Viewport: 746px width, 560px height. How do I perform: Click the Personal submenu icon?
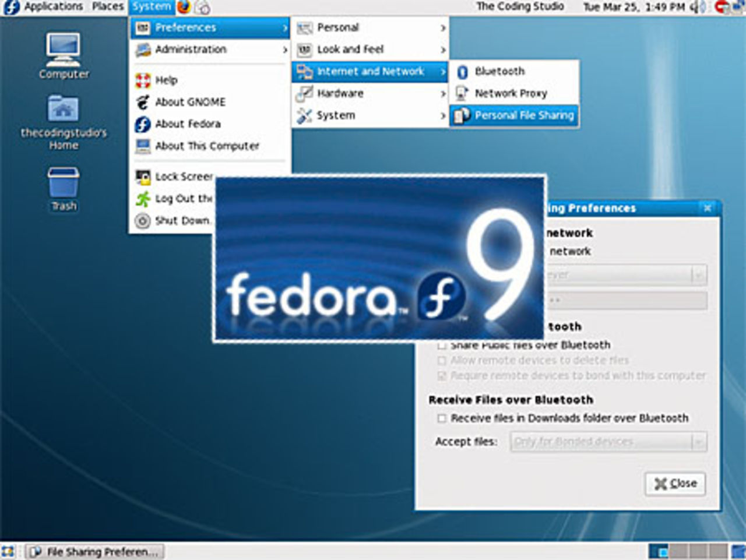pyautogui.click(x=304, y=27)
